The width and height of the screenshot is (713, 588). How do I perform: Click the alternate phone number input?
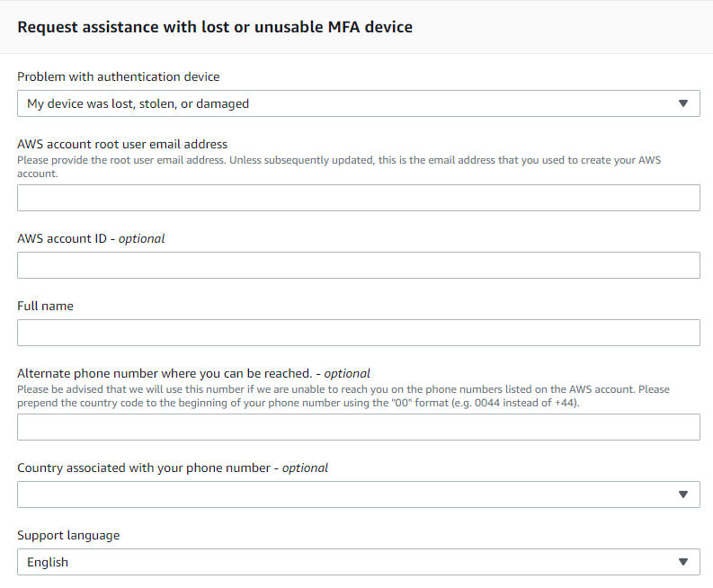[358, 427]
